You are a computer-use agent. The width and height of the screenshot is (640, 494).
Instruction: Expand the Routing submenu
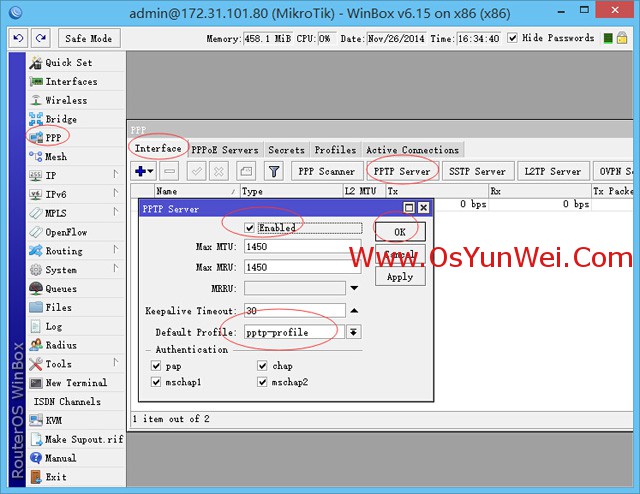(x=116, y=250)
